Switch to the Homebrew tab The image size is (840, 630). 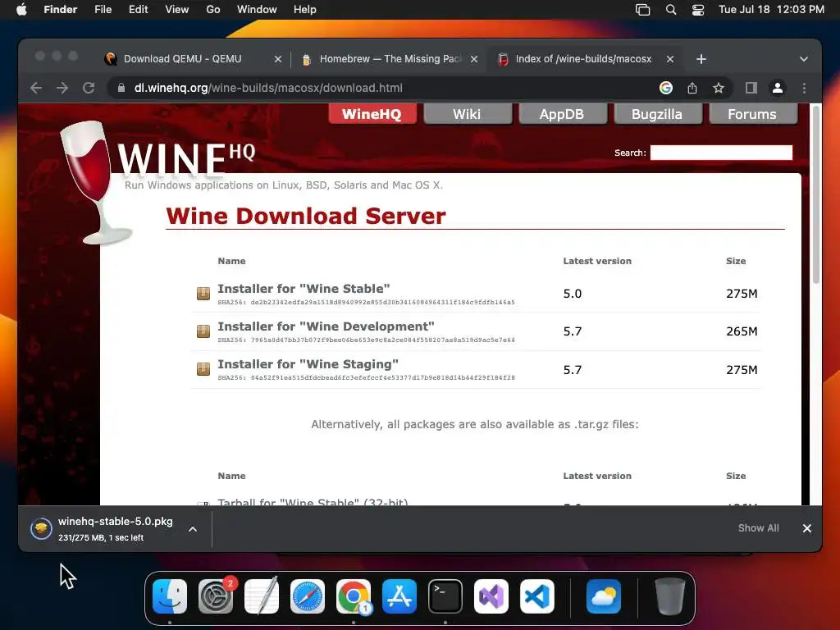coord(390,59)
